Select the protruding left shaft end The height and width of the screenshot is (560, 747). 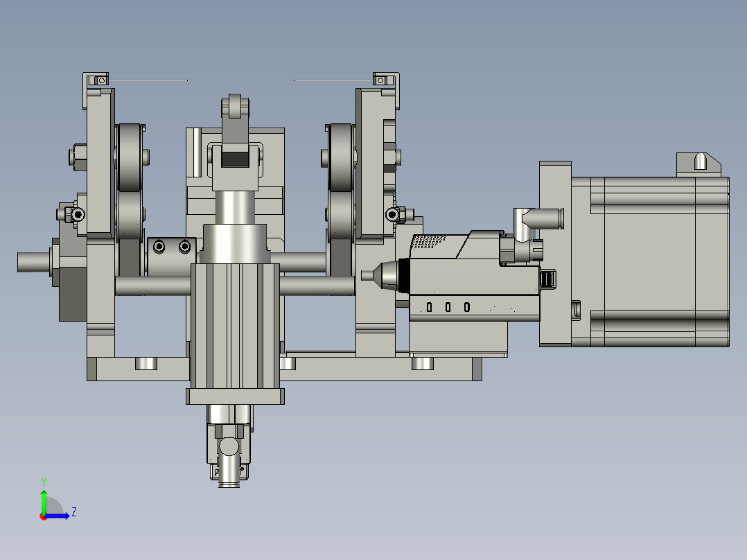point(34,262)
